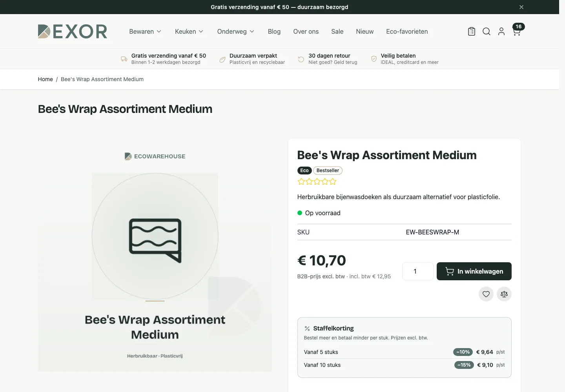
Task: Click the SKU value EW-BEESWRAP-M
Action: [x=432, y=232]
